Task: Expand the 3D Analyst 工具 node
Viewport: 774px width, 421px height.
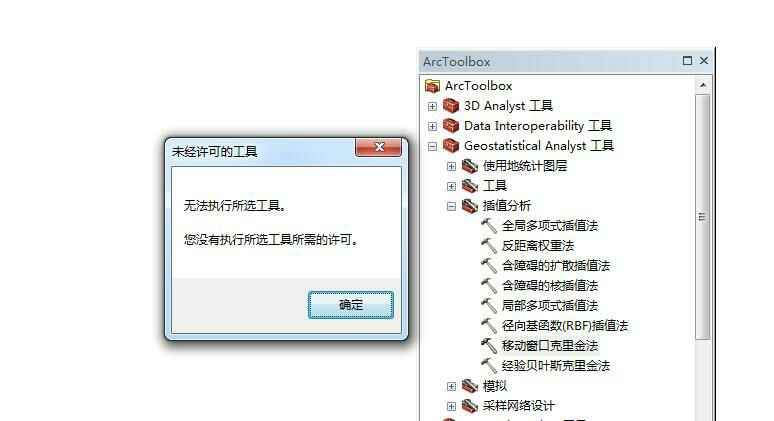Action: click(x=432, y=106)
